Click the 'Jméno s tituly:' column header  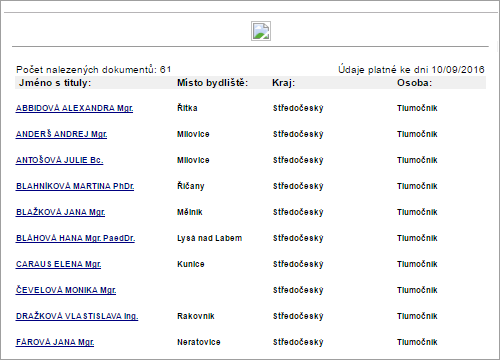pyautogui.click(x=55, y=83)
